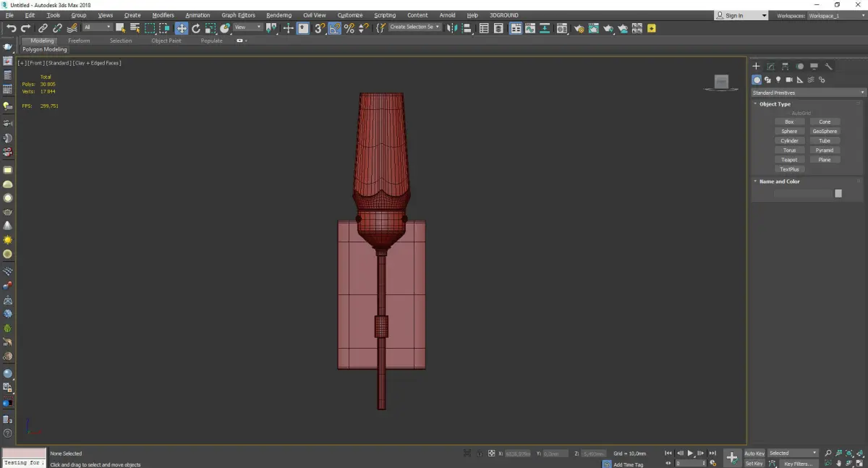Viewport: 868px width, 468px height.
Task: Open the Standard Primitives dropdown
Action: [x=808, y=93]
